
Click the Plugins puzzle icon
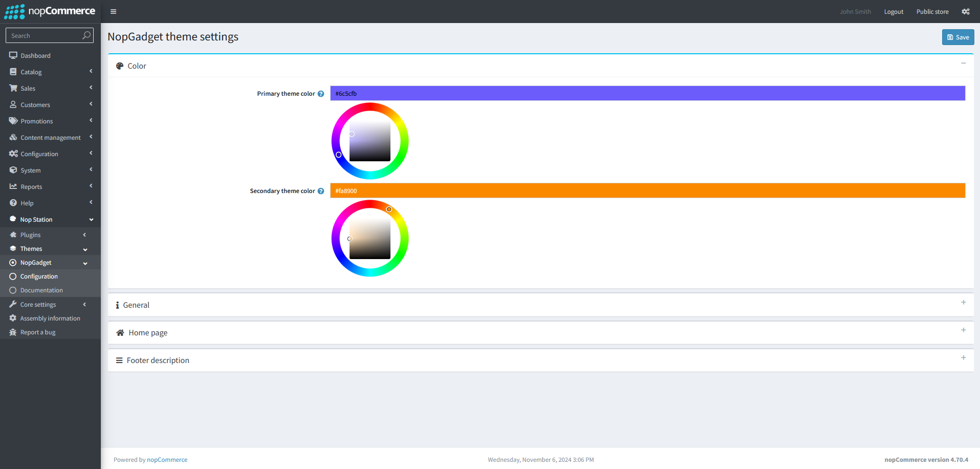[13, 234]
